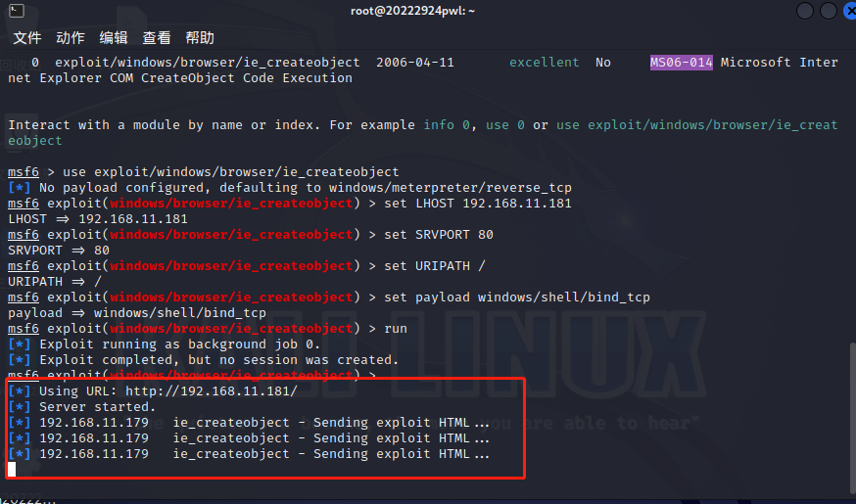Click the green 'info 0' example text
The image size is (856, 504).
pos(447,125)
